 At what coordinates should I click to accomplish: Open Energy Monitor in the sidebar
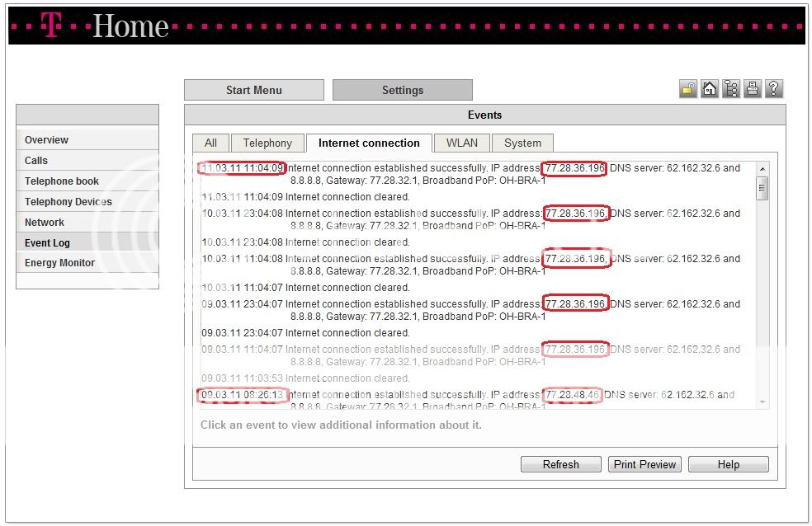coord(59,263)
